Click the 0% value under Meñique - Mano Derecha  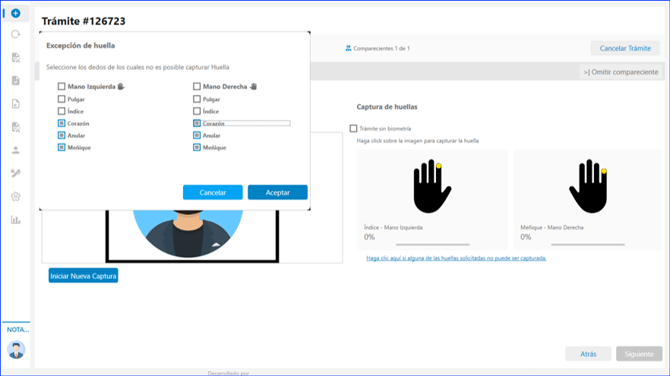coord(526,237)
